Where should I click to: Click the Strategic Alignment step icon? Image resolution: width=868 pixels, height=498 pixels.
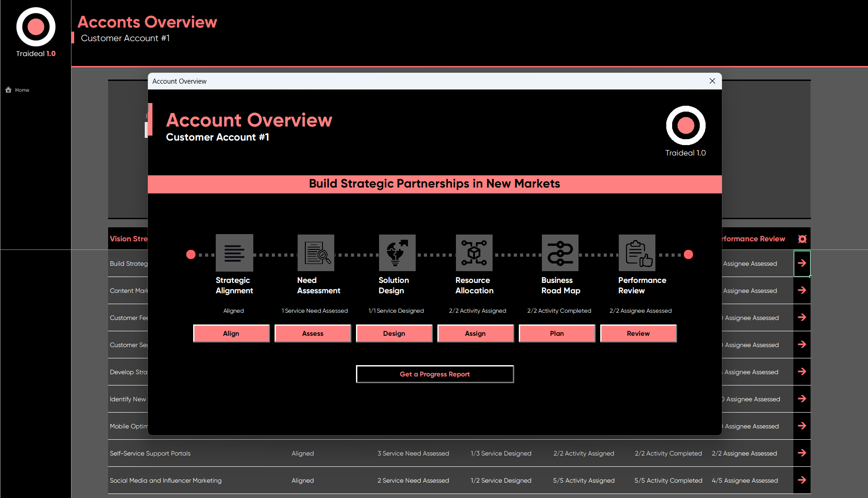[234, 253]
